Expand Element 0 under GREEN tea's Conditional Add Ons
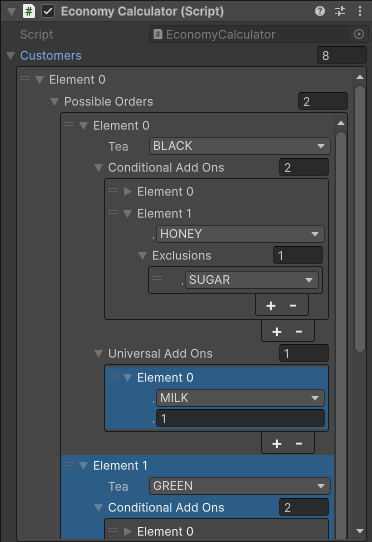Screen dimensions: 372x542 point(128,531)
